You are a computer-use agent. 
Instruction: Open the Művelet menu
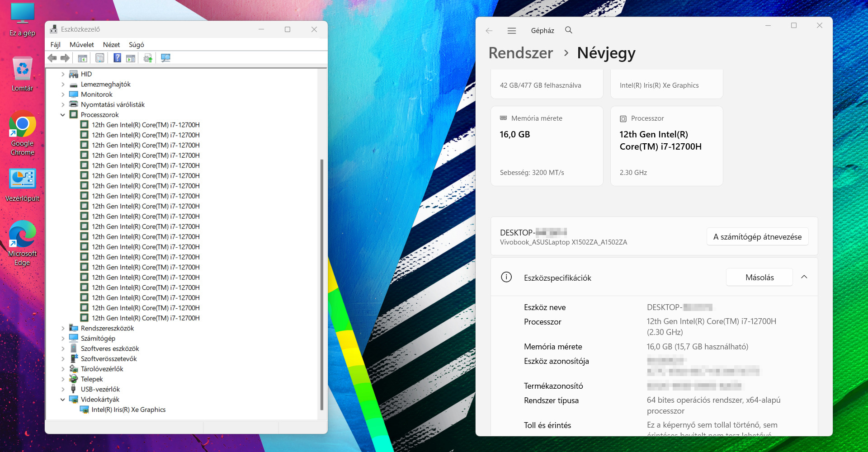[x=82, y=45]
